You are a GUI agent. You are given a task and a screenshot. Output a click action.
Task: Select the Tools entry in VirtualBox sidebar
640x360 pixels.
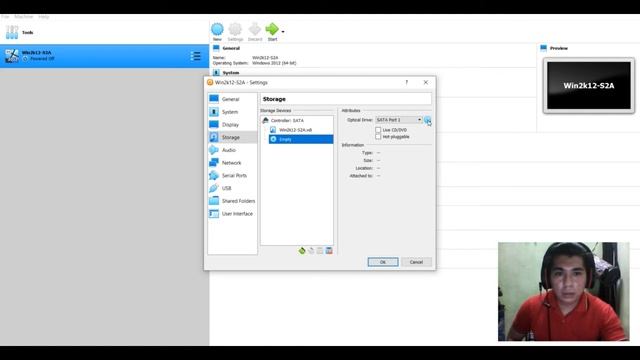click(104, 32)
